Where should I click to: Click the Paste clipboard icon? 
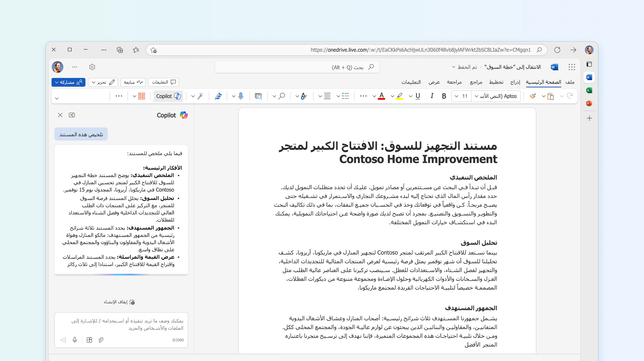[550, 96]
